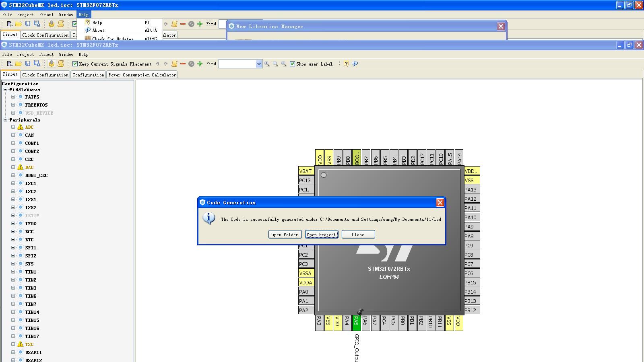Click red minus icon in background window toolbar
Image resolution: width=644 pixels, height=362 pixels.
coord(183,24)
